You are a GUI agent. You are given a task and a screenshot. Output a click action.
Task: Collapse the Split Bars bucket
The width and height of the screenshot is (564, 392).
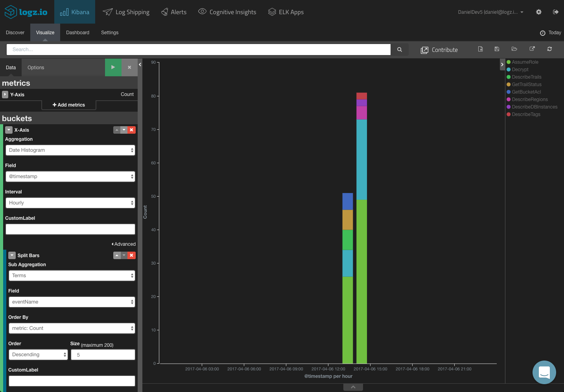12,255
